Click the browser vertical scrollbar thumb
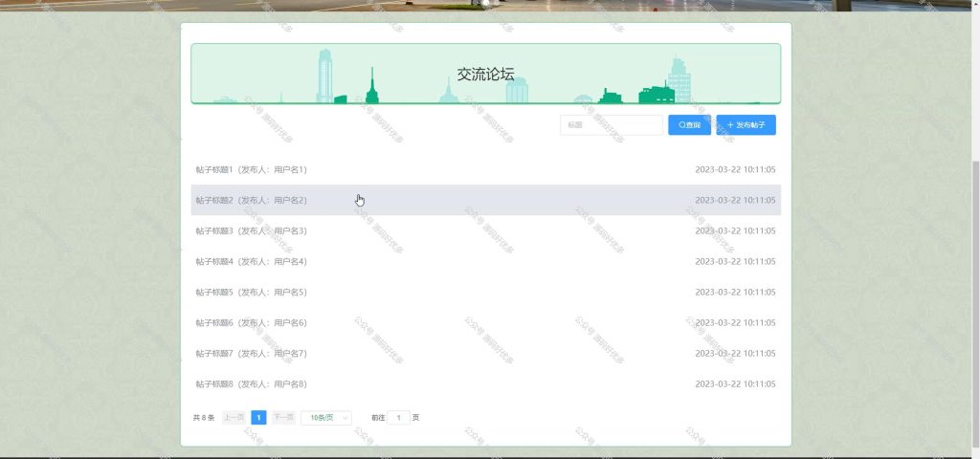The image size is (980, 459). click(975, 306)
